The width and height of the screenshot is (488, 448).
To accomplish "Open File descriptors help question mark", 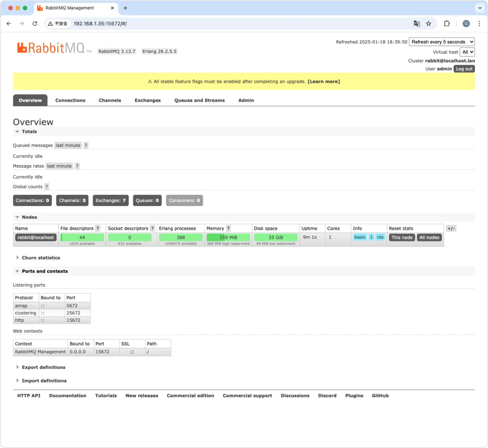I will (x=98, y=228).
